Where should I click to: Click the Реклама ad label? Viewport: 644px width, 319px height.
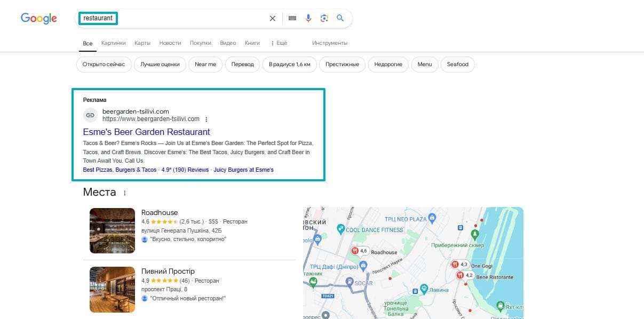(95, 100)
